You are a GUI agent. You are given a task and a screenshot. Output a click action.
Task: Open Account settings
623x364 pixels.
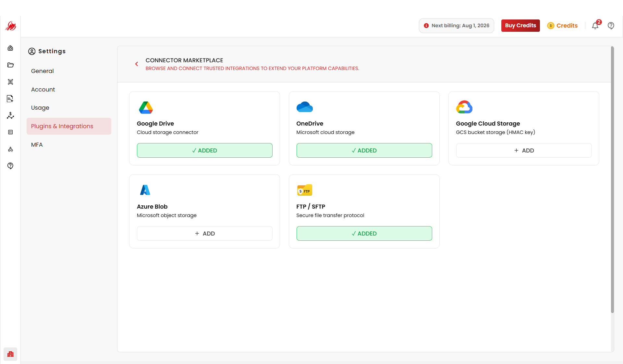pos(43,90)
